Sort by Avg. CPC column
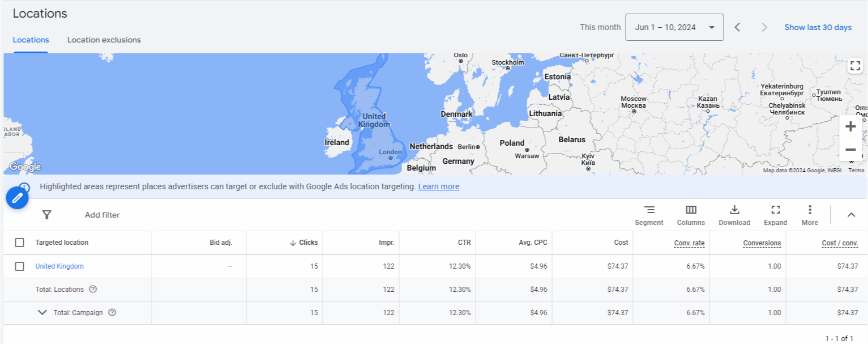The image size is (868, 344). pyautogui.click(x=534, y=243)
